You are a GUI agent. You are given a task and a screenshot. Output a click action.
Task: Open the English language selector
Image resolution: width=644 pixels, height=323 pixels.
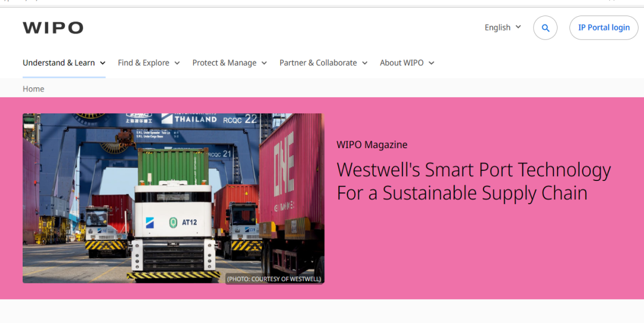point(503,27)
